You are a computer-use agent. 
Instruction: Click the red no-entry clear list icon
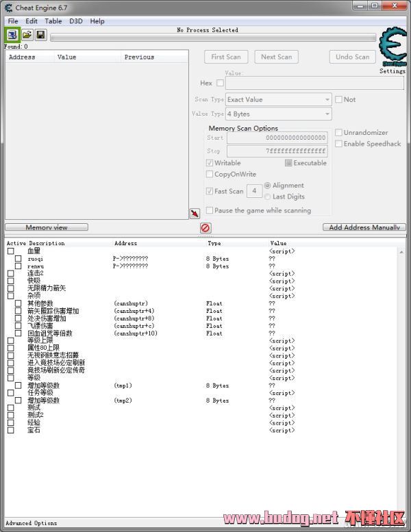206,228
